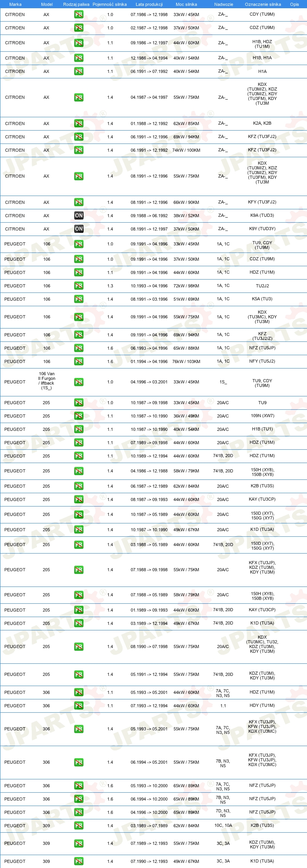Click the Lata produkcji column header

[x=149, y=4]
